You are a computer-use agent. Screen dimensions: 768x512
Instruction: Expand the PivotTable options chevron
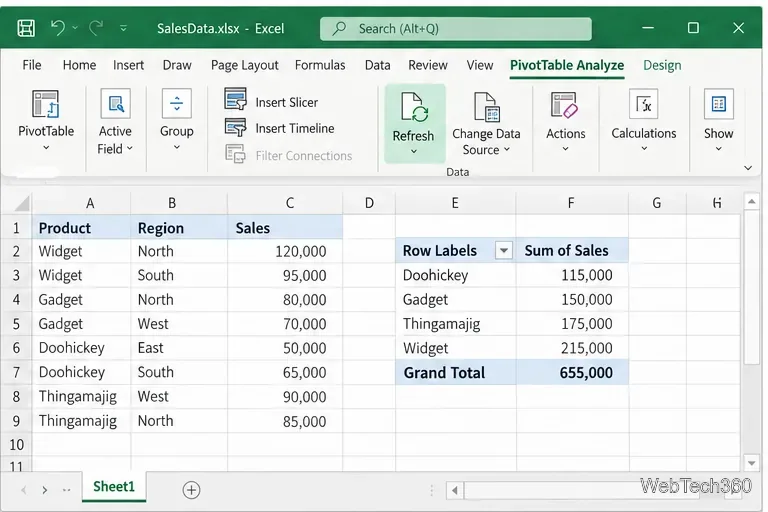pos(46,147)
